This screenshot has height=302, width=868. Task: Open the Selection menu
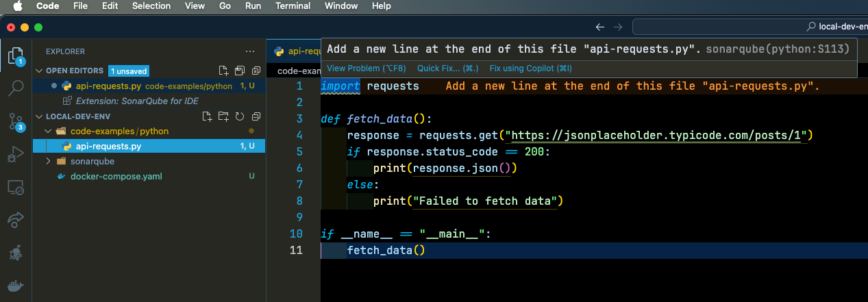[151, 6]
